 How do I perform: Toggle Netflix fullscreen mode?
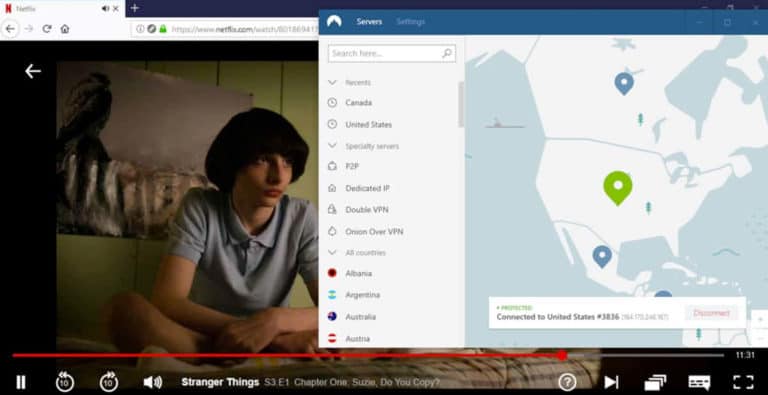point(743,382)
